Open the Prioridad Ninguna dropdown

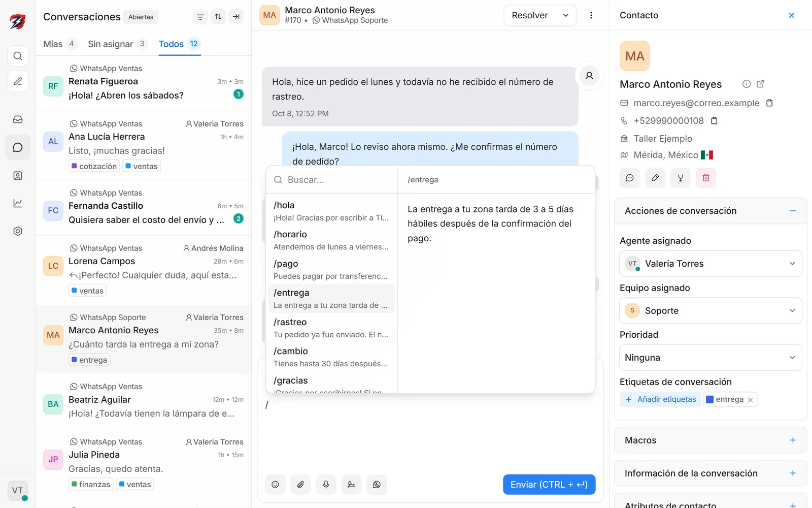[x=710, y=358]
